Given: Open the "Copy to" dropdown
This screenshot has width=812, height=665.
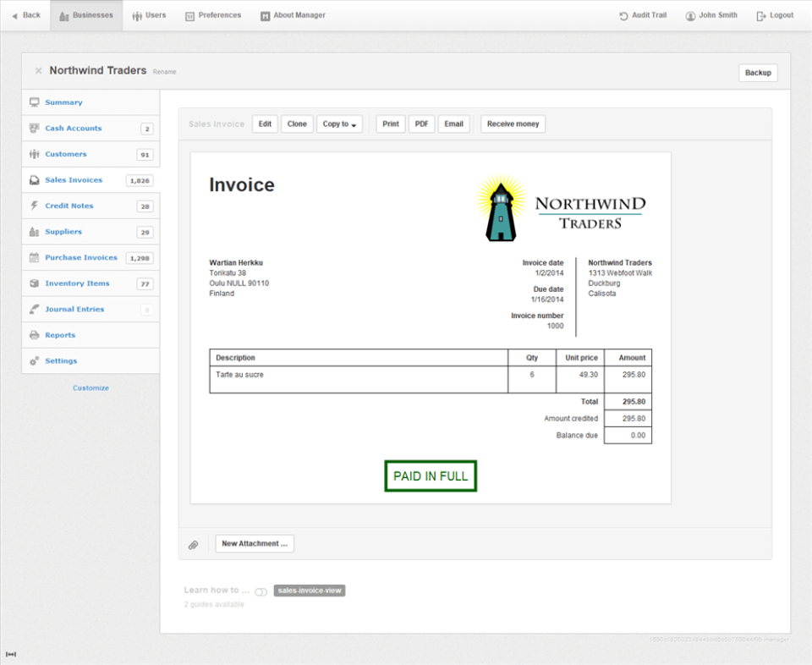Looking at the screenshot, I should point(339,124).
